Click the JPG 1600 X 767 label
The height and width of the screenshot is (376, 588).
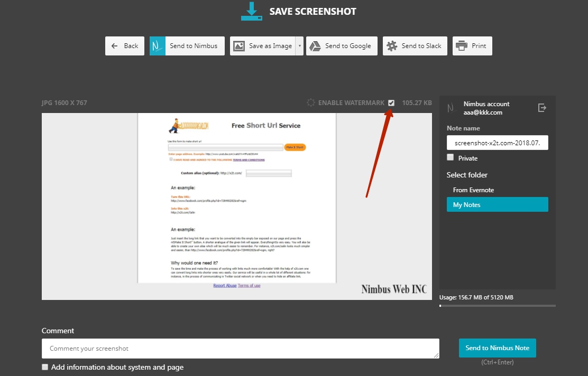(x=64, y=102)
